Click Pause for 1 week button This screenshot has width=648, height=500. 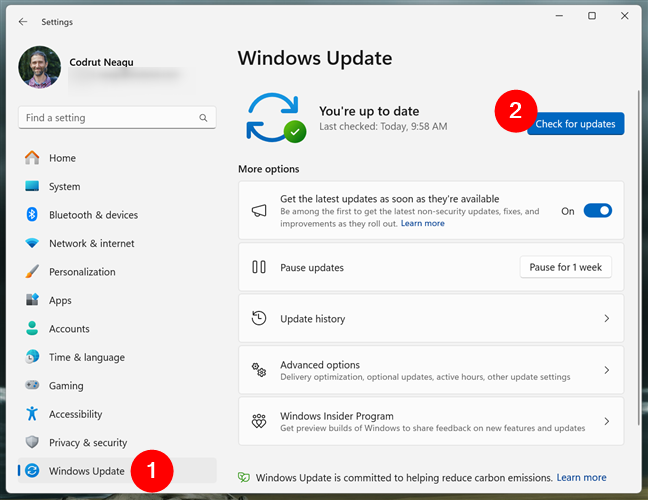coord(565,267)
